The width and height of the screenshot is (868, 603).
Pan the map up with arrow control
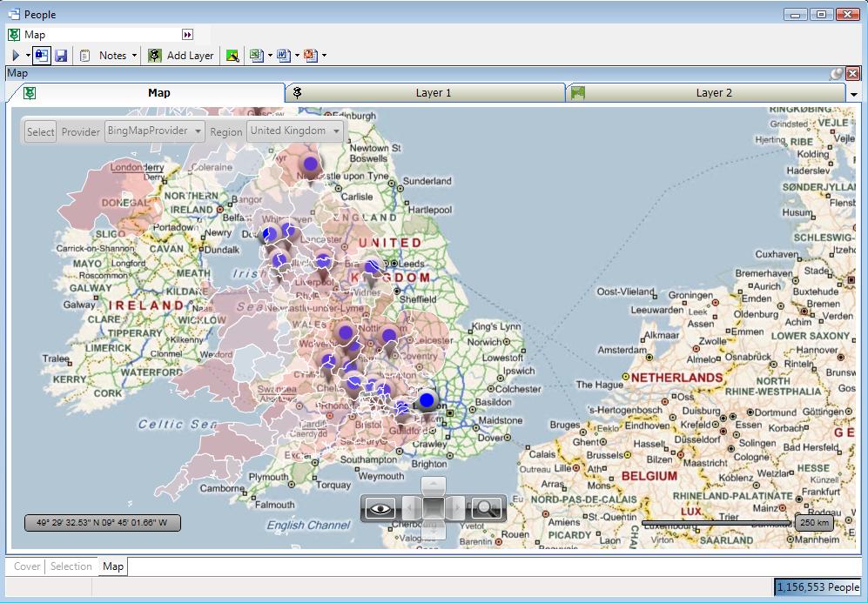(434, 486)
